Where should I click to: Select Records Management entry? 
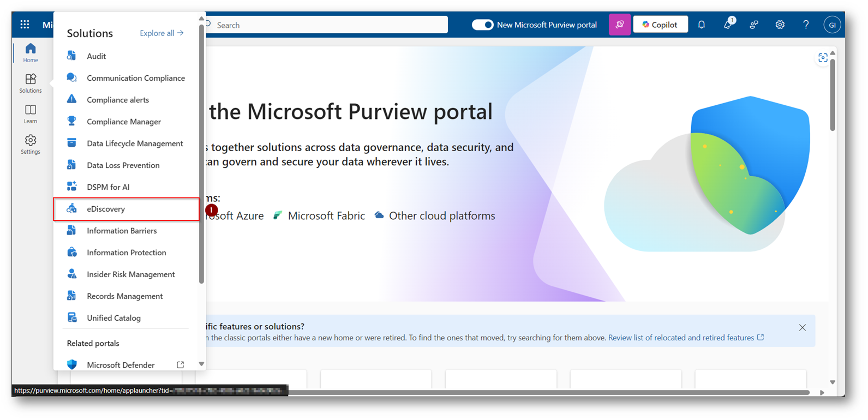point(127,296)
